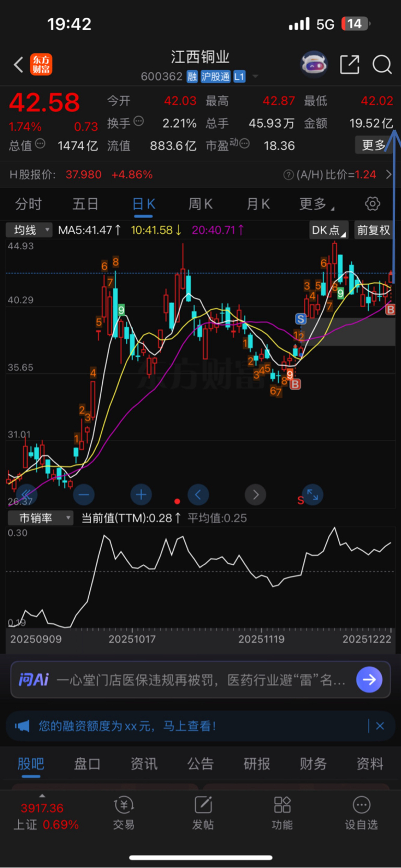401x868 pixels.
Task: Tap the back arrow icon
Action: pyautogui.click(x=18, y=65)
